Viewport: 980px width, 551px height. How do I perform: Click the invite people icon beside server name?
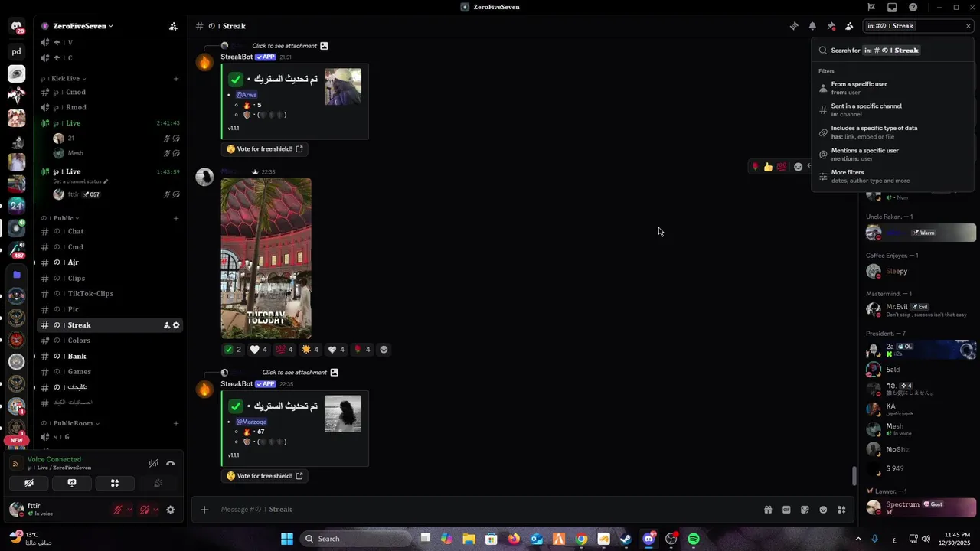tap(173, 26)
